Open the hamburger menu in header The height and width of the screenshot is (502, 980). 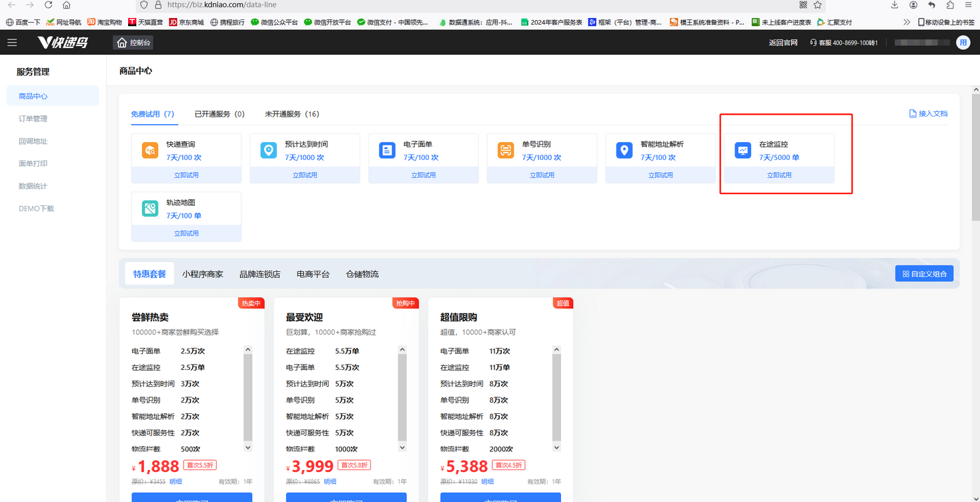coord(12,43)
